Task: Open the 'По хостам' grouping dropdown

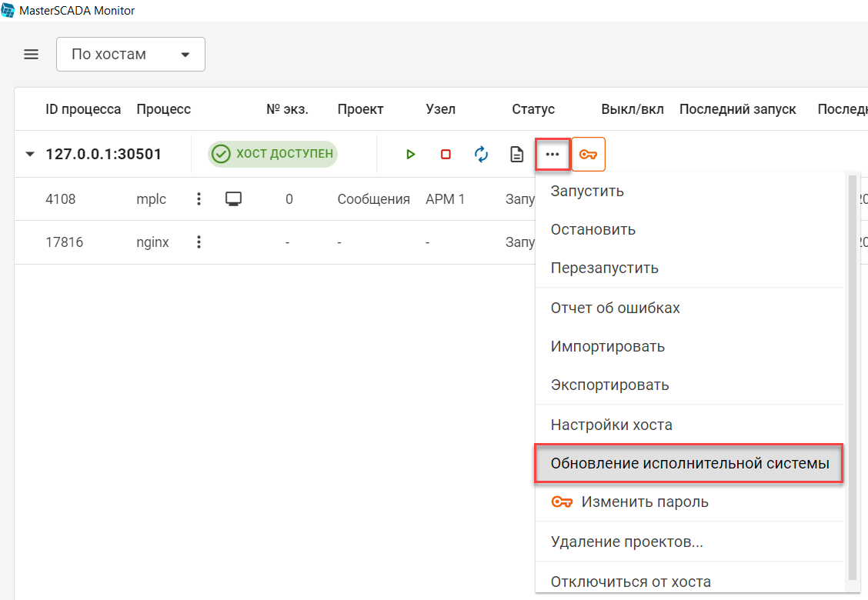Action: click(x=131, y=55)
